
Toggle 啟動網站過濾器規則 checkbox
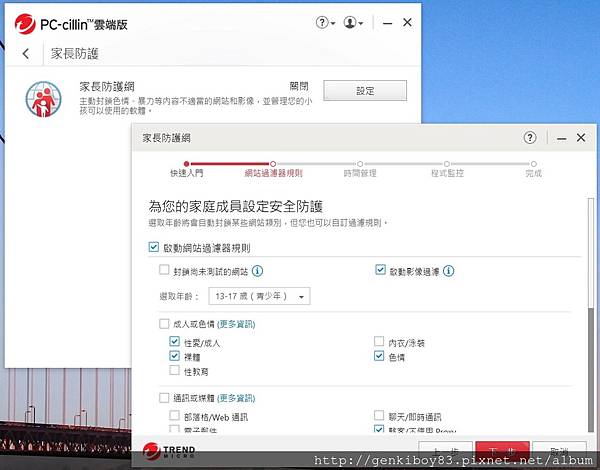[x=153, y=247]
